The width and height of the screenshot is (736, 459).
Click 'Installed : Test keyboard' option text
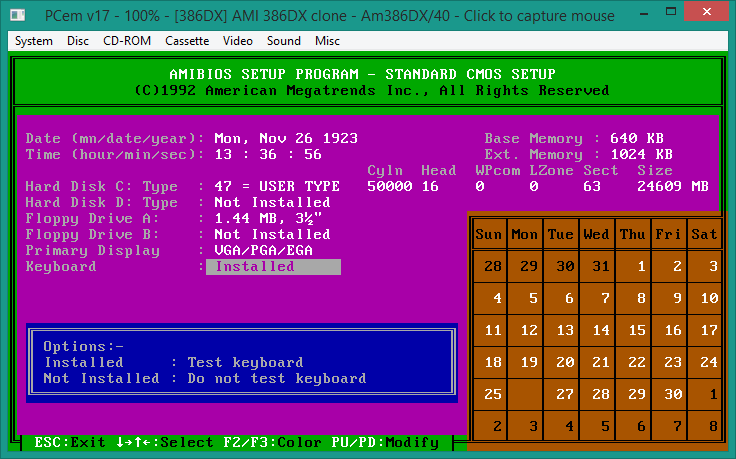coord(174,362)
